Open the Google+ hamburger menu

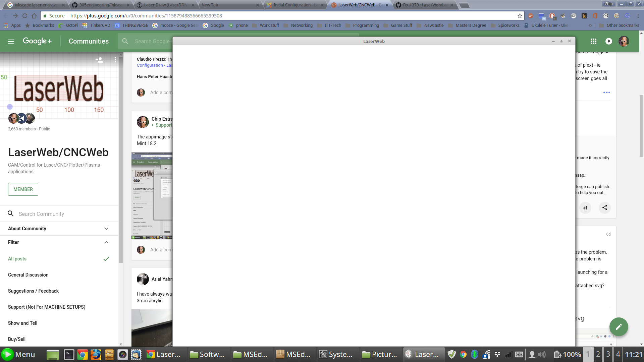(x=11, y=41)
